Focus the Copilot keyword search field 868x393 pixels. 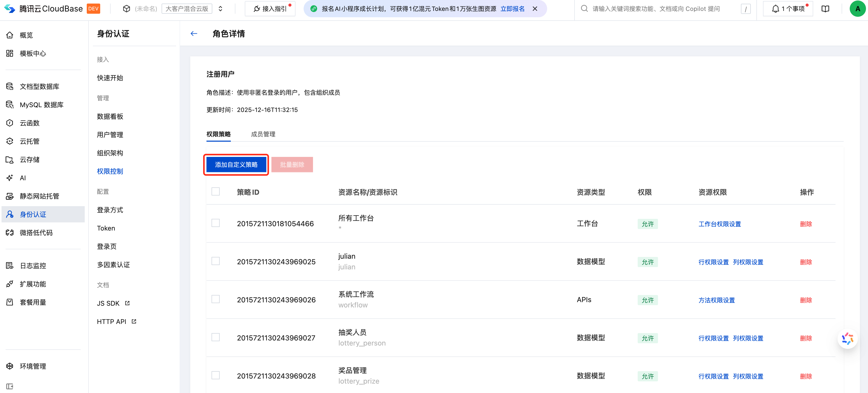point(657,9)
